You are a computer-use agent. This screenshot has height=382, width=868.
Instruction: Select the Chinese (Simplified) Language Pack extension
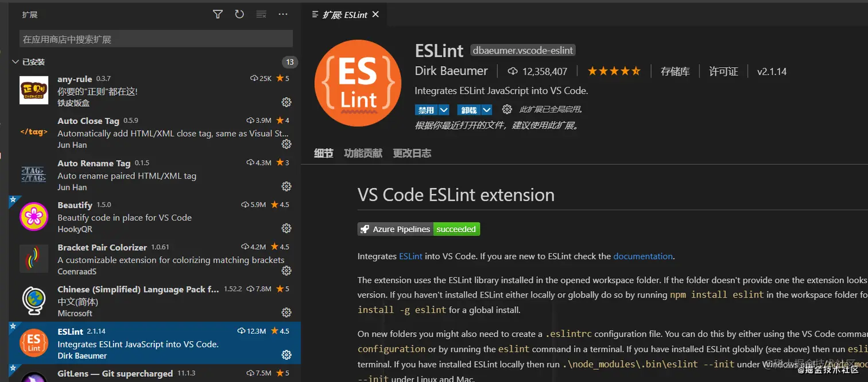[x=155, y=300]
